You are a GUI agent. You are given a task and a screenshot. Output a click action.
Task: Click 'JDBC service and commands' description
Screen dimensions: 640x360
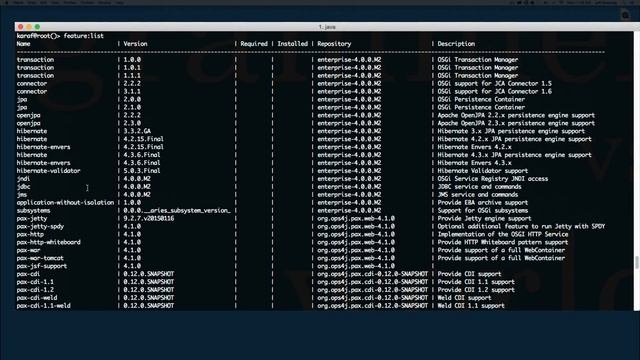point(480,187)
